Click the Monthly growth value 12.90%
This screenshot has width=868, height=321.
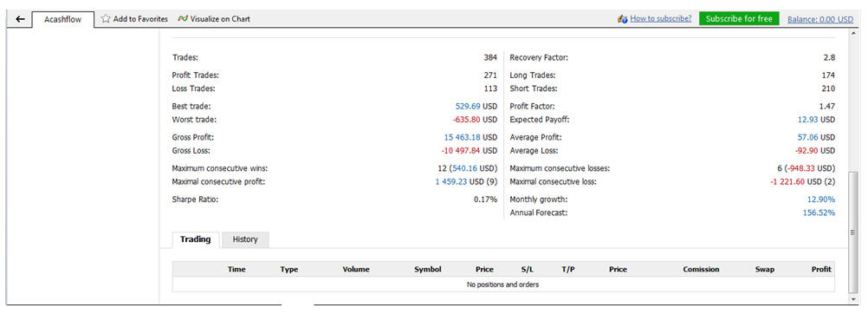click(821, 200)
